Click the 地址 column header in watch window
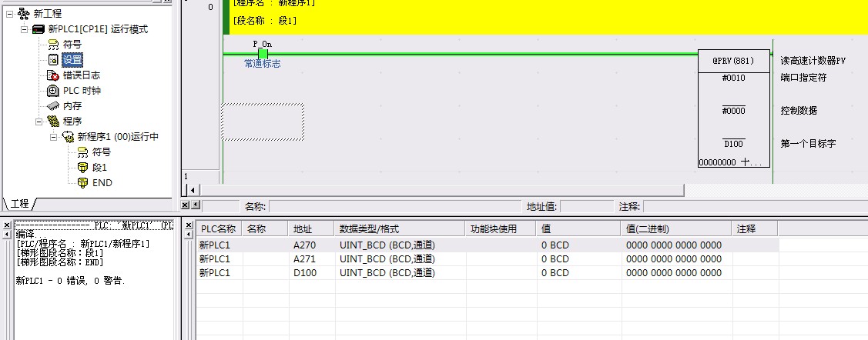Viewport: 868px width, 340px height. (x=310, y=229)
